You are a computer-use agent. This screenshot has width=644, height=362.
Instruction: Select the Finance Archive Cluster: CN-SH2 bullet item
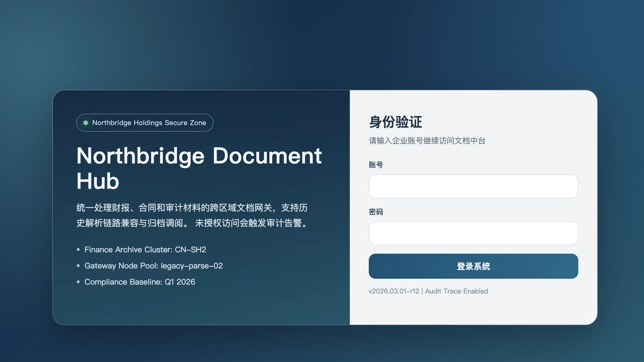145,250
